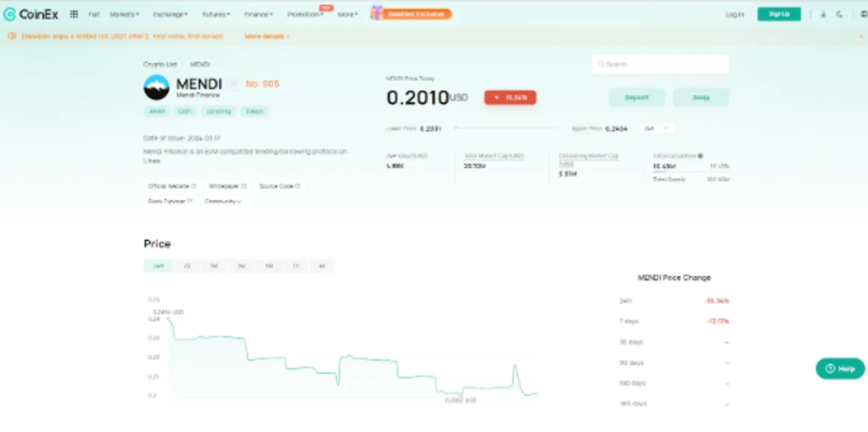
Task: Click the 7 days price change row label
Action: [629, 322]
